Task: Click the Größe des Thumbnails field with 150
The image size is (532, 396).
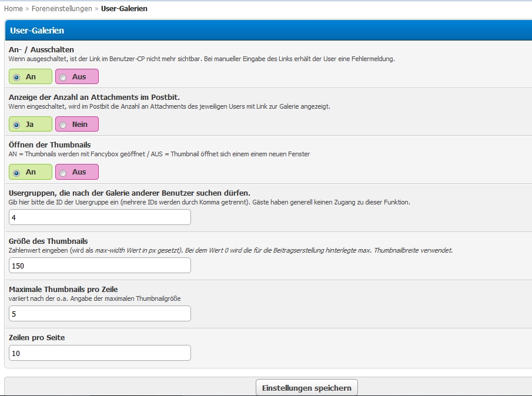Action: (x=100, y=265)
